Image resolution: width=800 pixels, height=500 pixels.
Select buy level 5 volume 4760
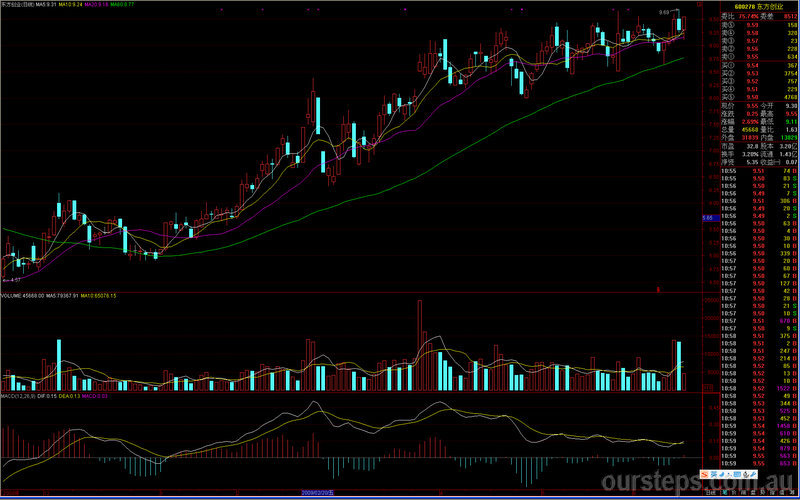click(x=791, y=97)
